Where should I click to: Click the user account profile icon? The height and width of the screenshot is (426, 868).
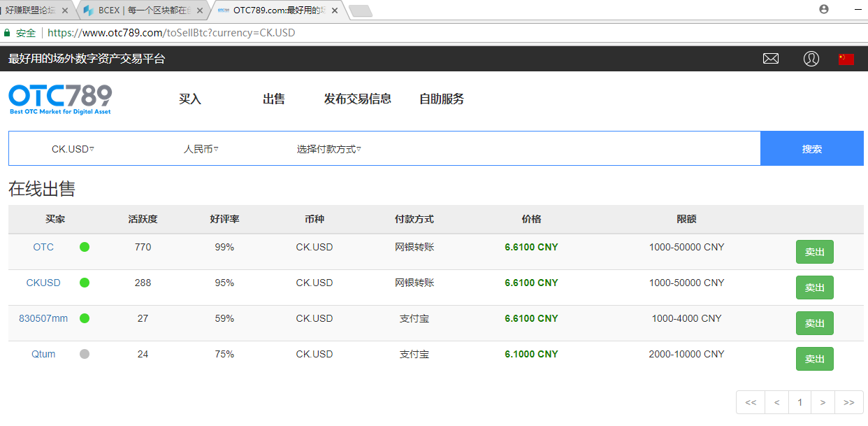[811, 59]
